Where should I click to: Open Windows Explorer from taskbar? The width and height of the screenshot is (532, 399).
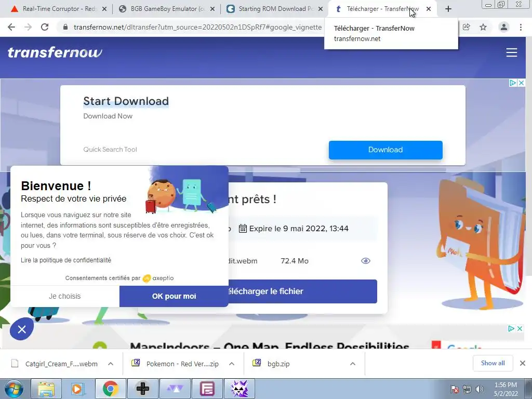pyautogui.click(x=46, y=389)
